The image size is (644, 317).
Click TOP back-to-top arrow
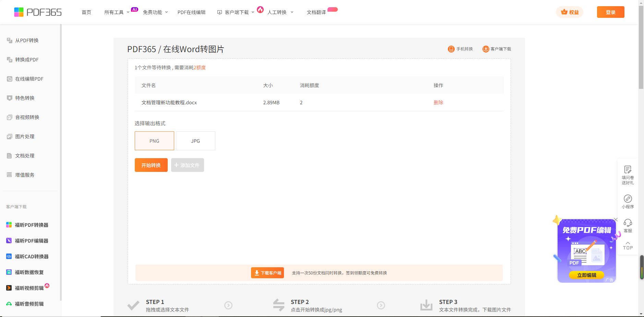click(x=628, y=245)
